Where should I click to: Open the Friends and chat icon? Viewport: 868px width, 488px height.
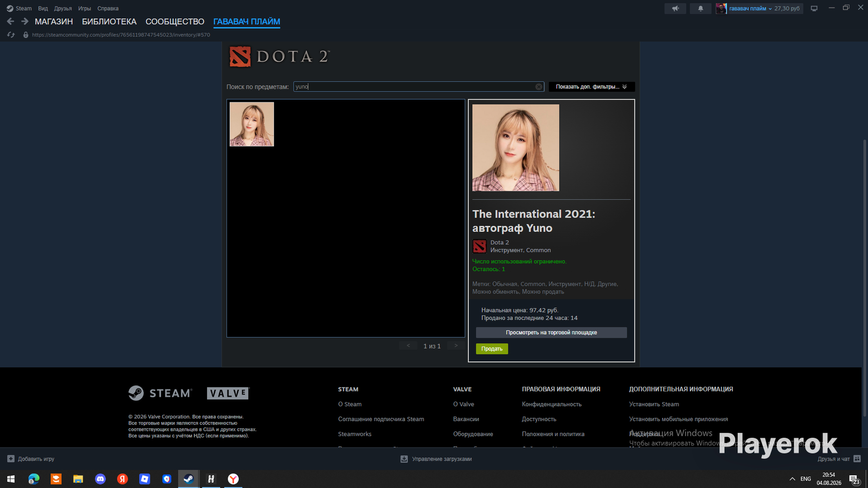click(x=857, y=459)
